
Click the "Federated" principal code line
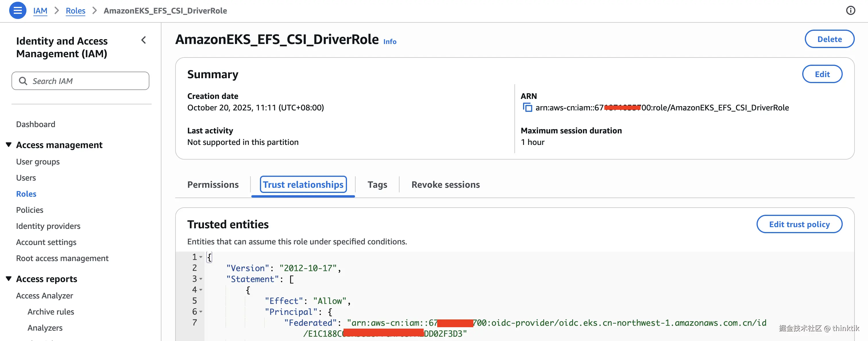click(525, 323)
